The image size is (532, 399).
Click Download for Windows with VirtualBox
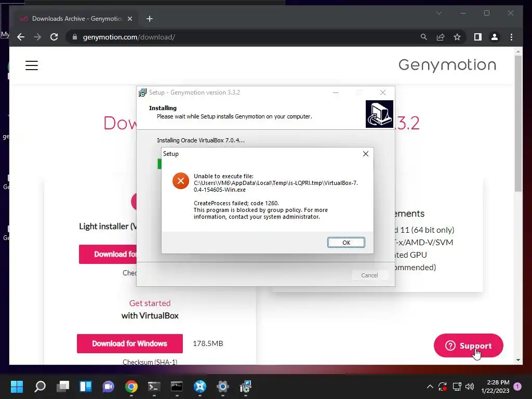129,344
